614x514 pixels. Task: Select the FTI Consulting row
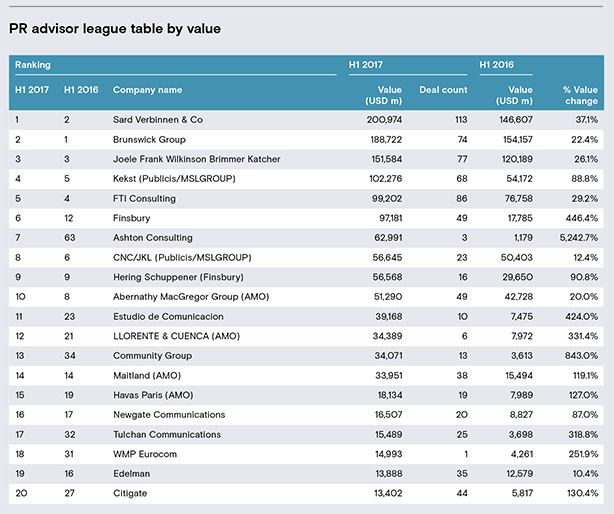tap(306, 198)
